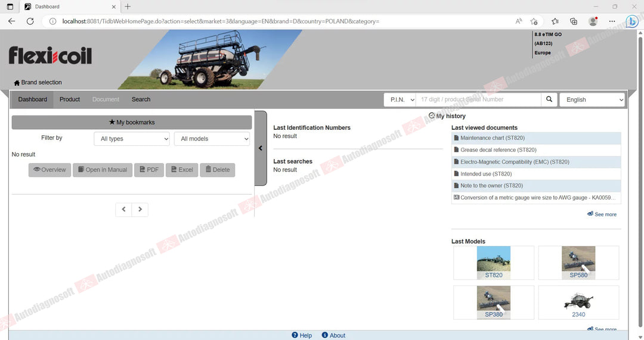Click the Flexi-coil logo
This screenshot has height=340, width=644.
coord(50,55)
